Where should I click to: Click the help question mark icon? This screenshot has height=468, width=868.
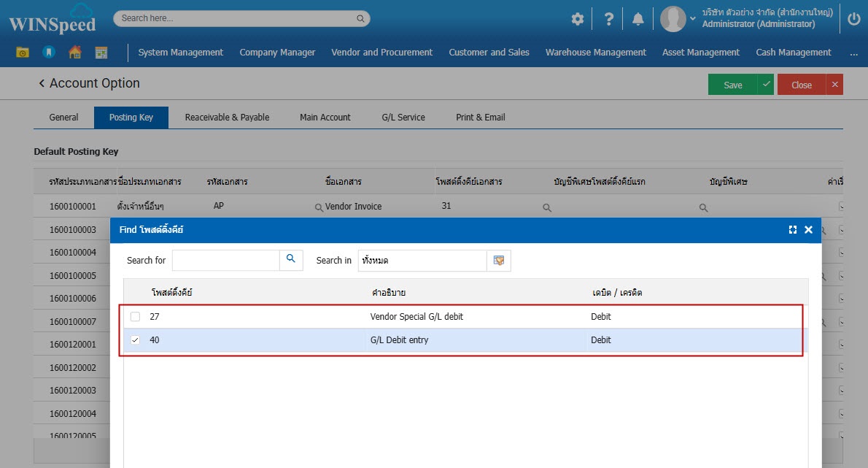pos(608,19)
